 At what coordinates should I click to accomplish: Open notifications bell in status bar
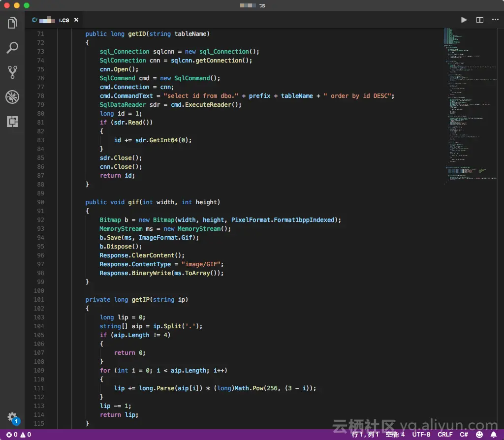pyautogui.click(x=493, y=435)
